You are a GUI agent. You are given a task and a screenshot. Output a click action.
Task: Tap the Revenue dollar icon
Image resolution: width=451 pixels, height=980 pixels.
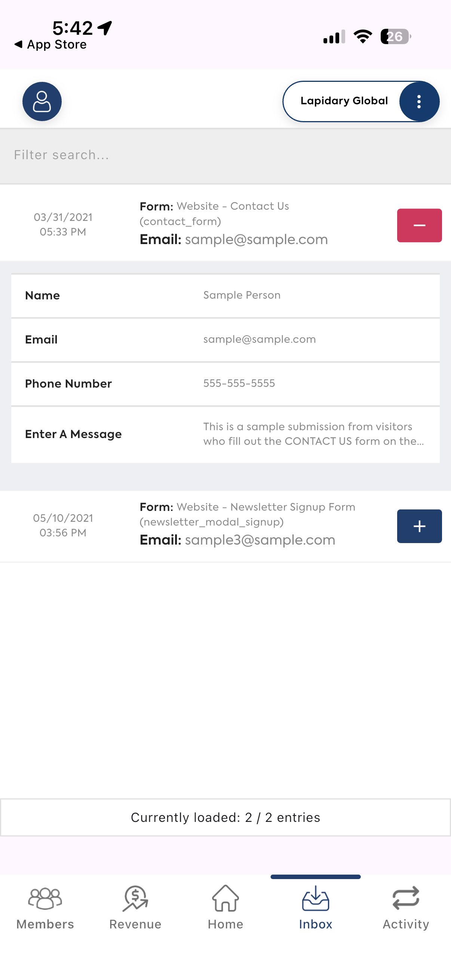(x=135, y=899)
